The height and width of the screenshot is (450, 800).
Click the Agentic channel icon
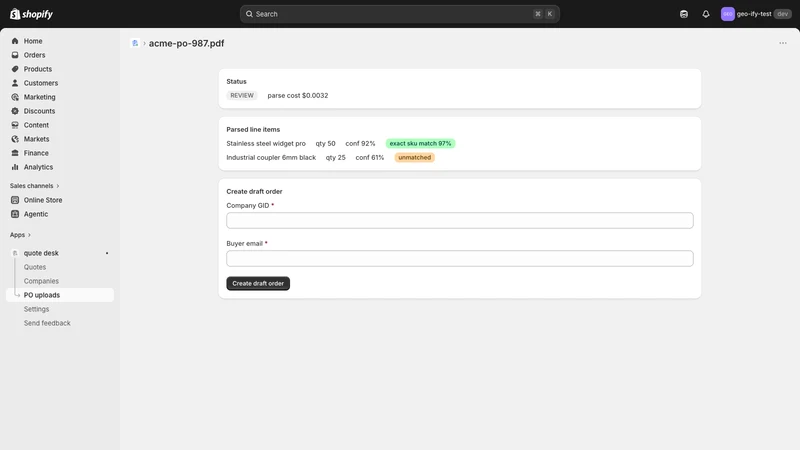coord(15,214)
